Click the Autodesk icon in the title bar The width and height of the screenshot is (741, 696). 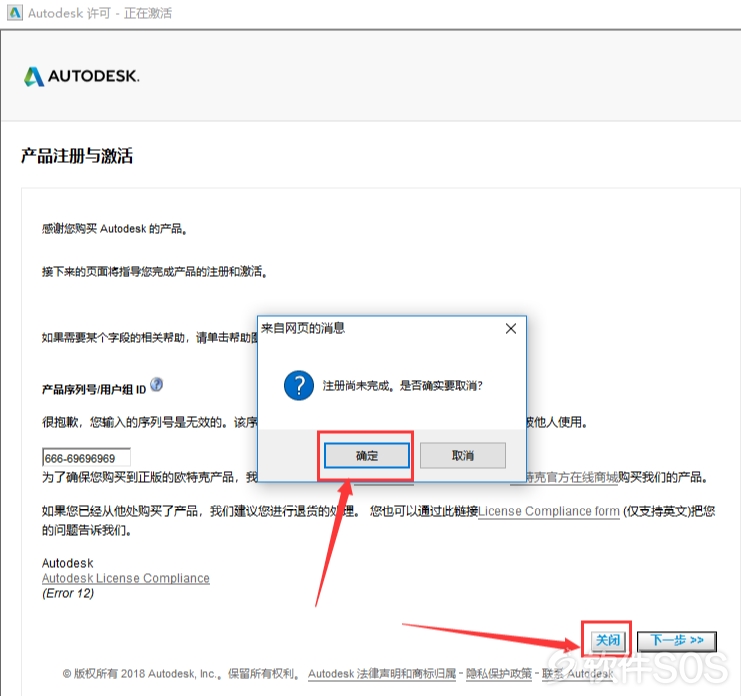click(x=15, y=13)
